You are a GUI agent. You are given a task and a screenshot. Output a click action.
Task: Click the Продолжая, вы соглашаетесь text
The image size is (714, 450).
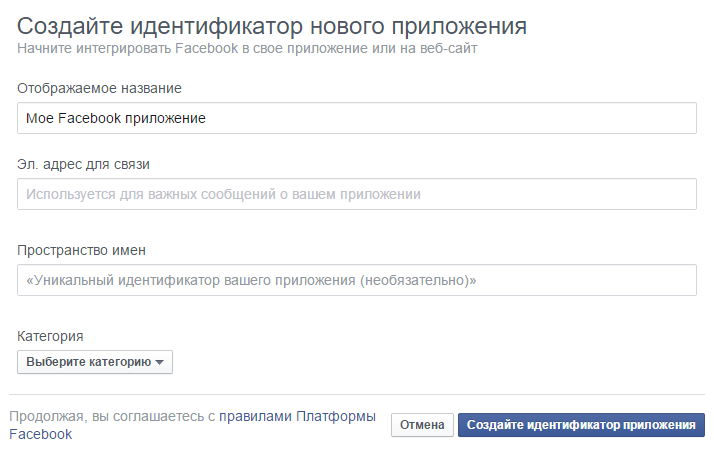coord(112,415)
